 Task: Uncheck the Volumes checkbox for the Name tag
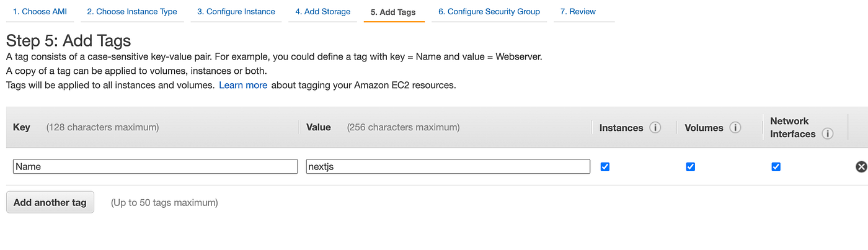(x=690, y=166)
